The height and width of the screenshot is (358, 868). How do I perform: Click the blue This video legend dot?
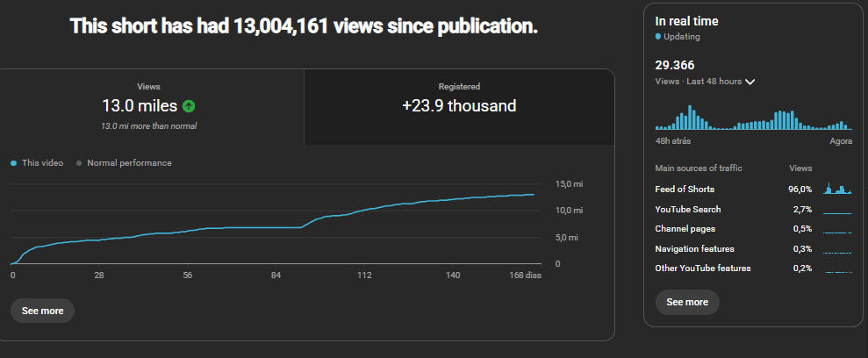pos(13,163)
